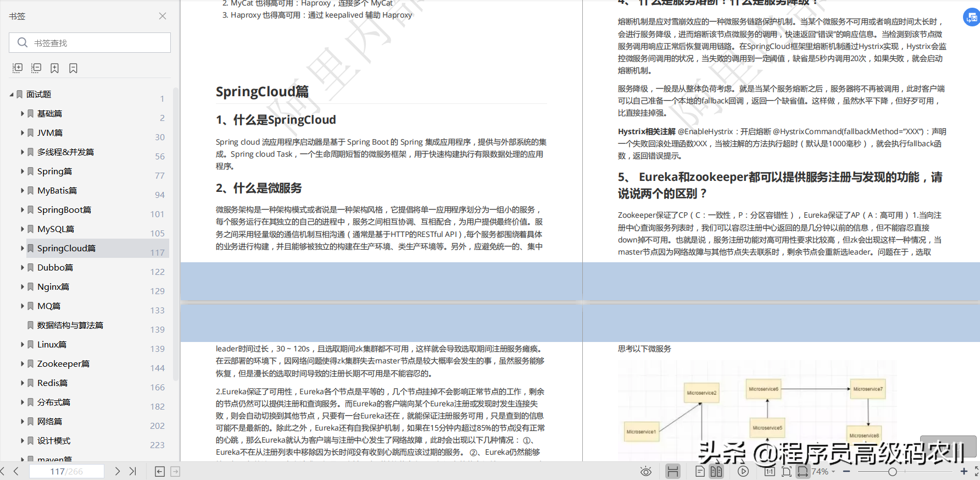Screen dimensions: 980x480
Task: Navigate to the SpringBoot篇 bookmark
Action: tap(64, 209)
